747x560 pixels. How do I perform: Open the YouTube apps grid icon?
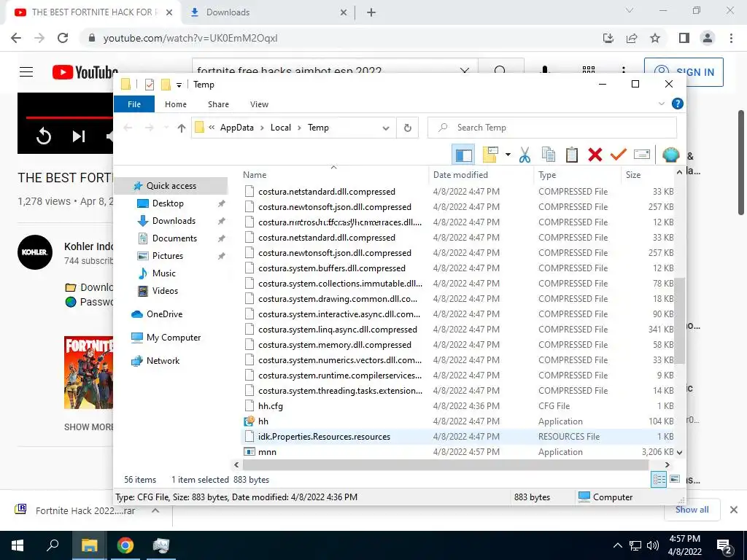tap(589, 70)
